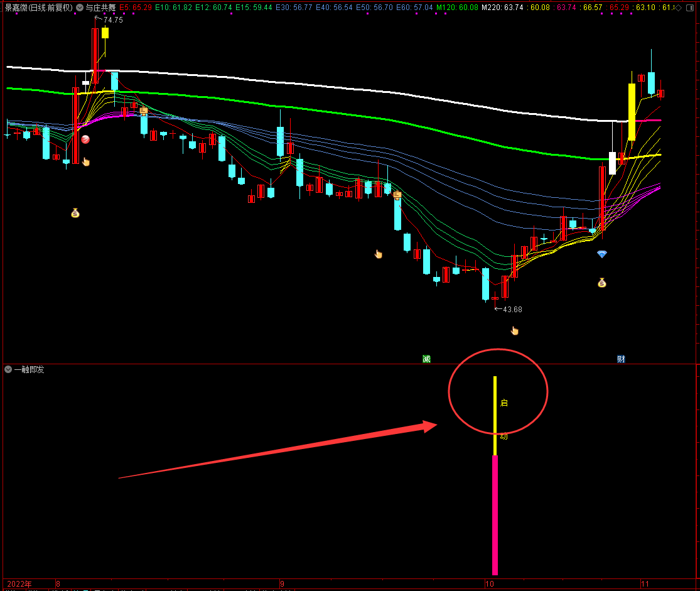
Task: Expand the dropdown beside 一触即发 indicator
Action: tap(8, 369)
